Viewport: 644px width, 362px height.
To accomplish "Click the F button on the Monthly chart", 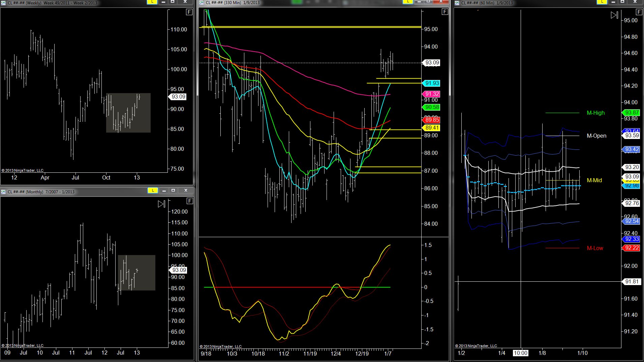I will (190, 201).
